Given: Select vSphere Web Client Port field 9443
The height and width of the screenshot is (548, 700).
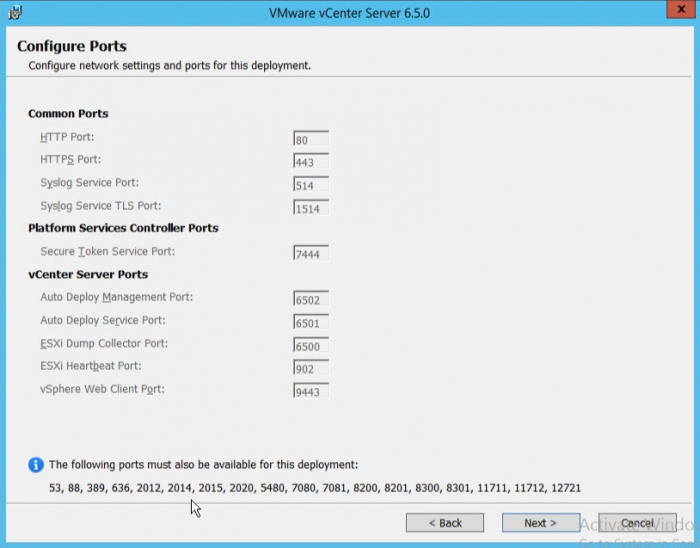Looking at the screenshot, I should tap(311, 391).
